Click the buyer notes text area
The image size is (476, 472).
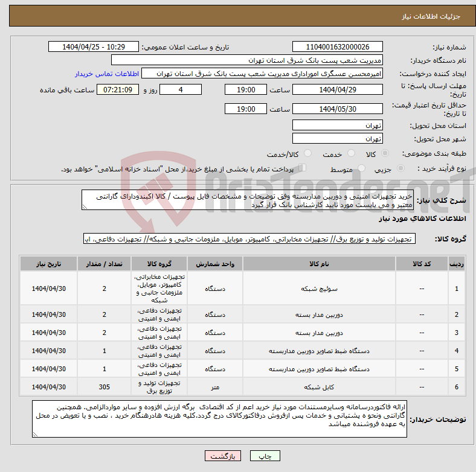(x=219, y=419)
